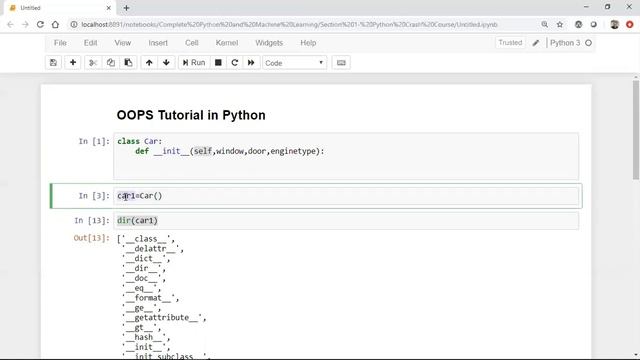Select the Untitled browser tab

tap(59, 8)
